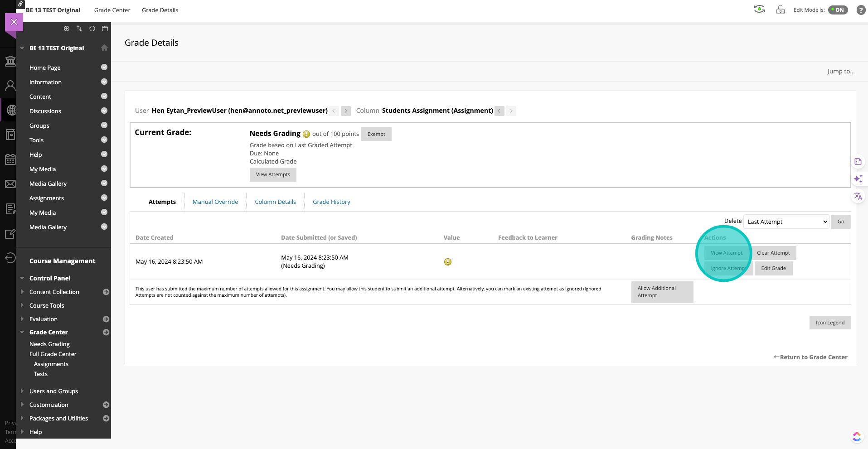Open student preview eye icon
This screenshot has width=868, height=449.
point(759,10)
